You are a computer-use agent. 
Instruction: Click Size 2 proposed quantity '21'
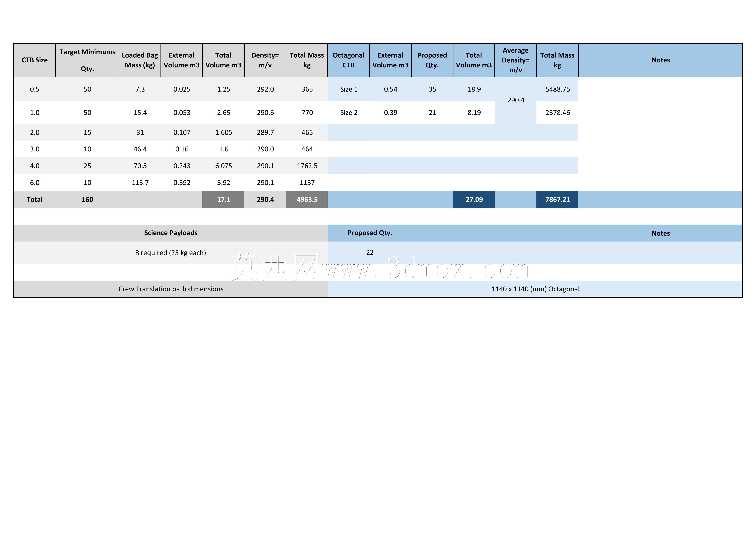(432, 113)
